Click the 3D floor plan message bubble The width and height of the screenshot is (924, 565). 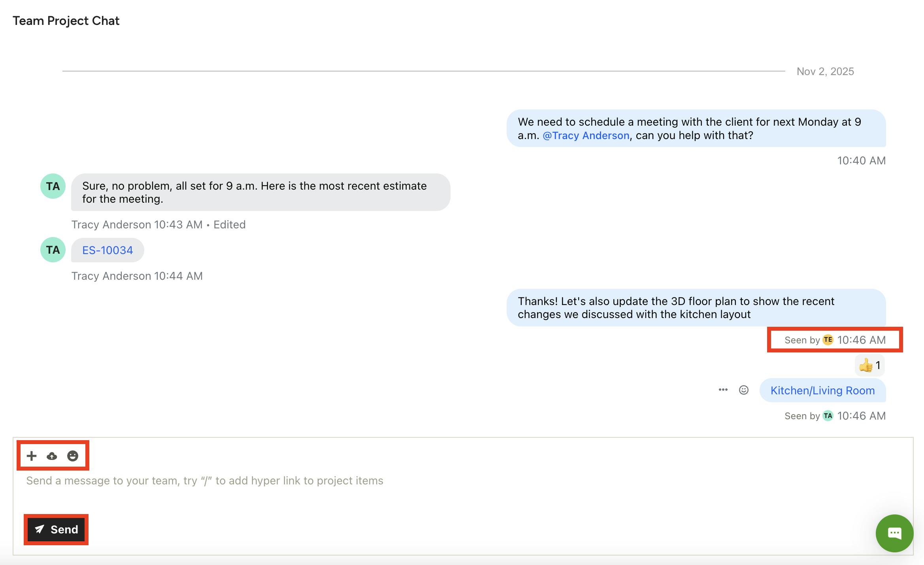[696, 308]
